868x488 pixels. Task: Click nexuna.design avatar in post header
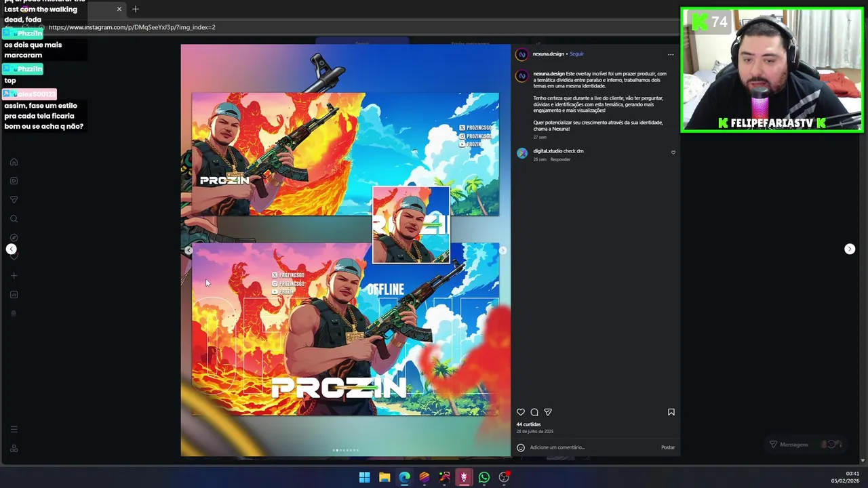[x=522, y=54]
